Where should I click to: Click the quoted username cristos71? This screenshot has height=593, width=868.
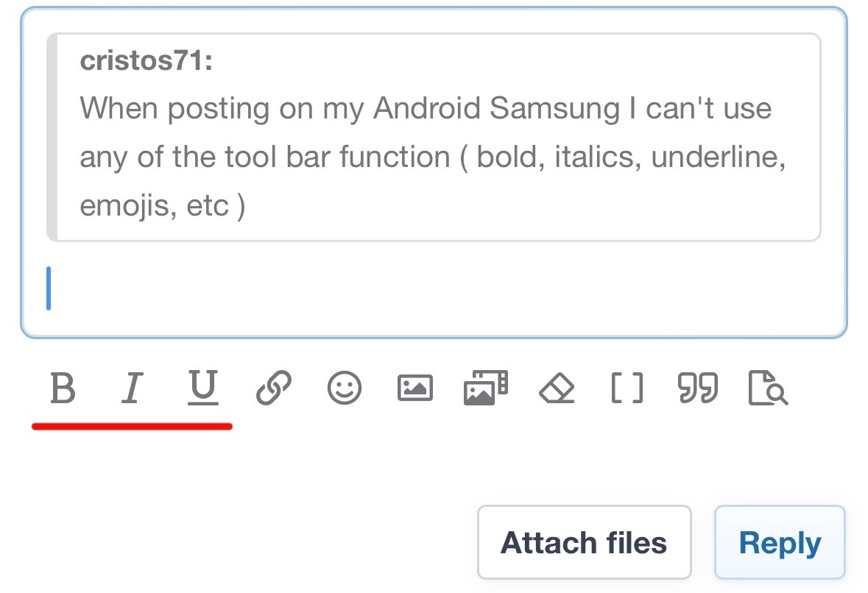coord(146,63)
